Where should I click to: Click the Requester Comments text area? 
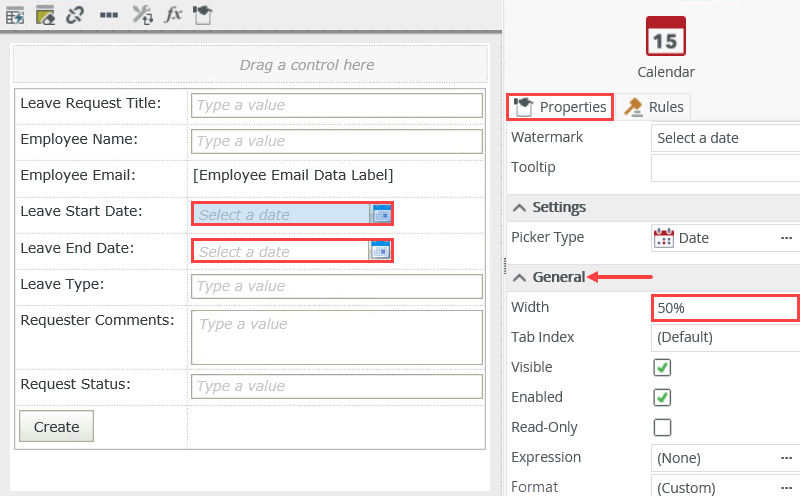coord(337,338)
